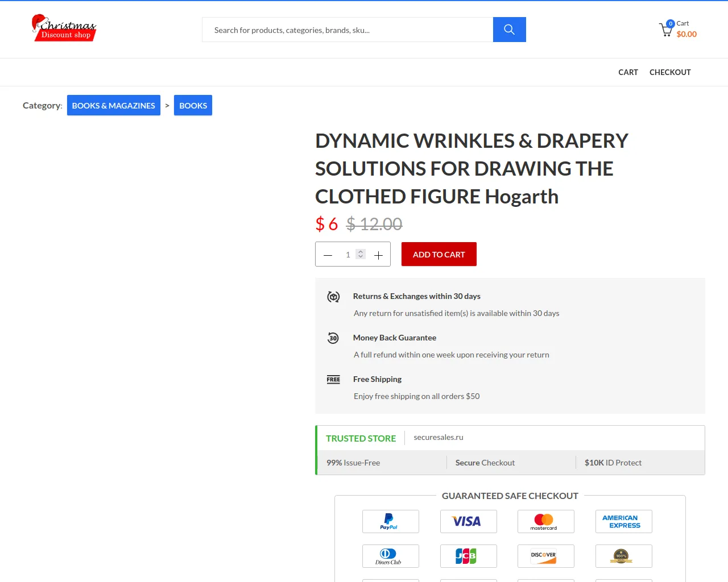The image size is (728, 582).
Task: Decrease quantity with the minus button
Action: [x=328, y=255]
